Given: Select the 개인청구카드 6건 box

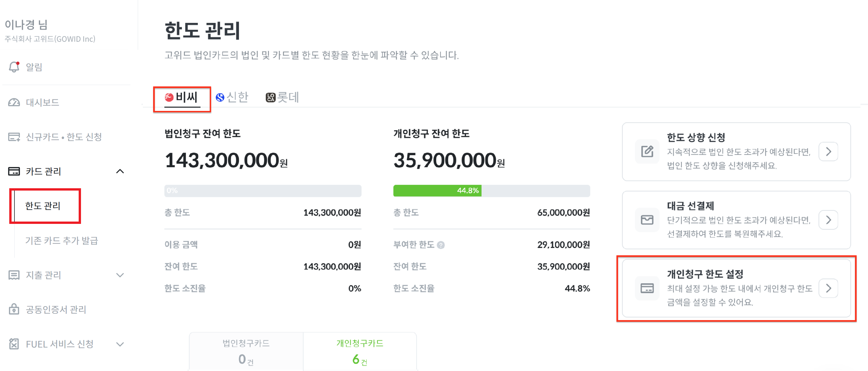Looking at the screenshot, I should [360, 352].
